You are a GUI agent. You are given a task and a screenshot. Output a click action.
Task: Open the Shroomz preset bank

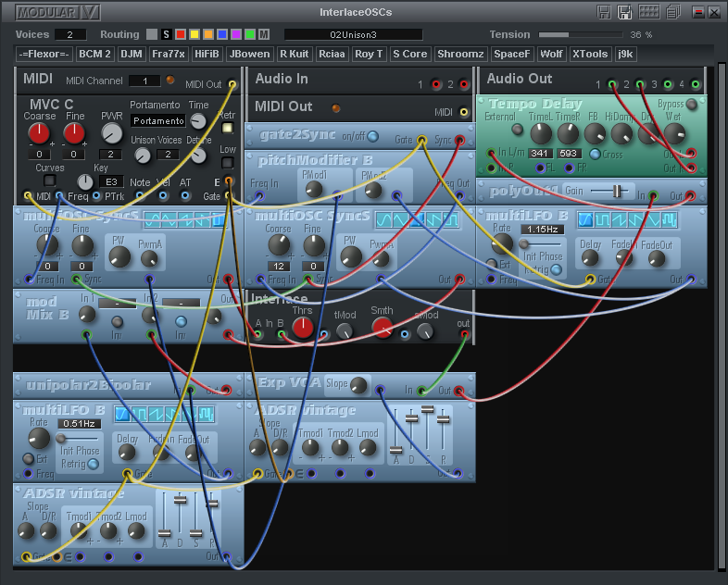pyautogui.click(x=459, y=54)
